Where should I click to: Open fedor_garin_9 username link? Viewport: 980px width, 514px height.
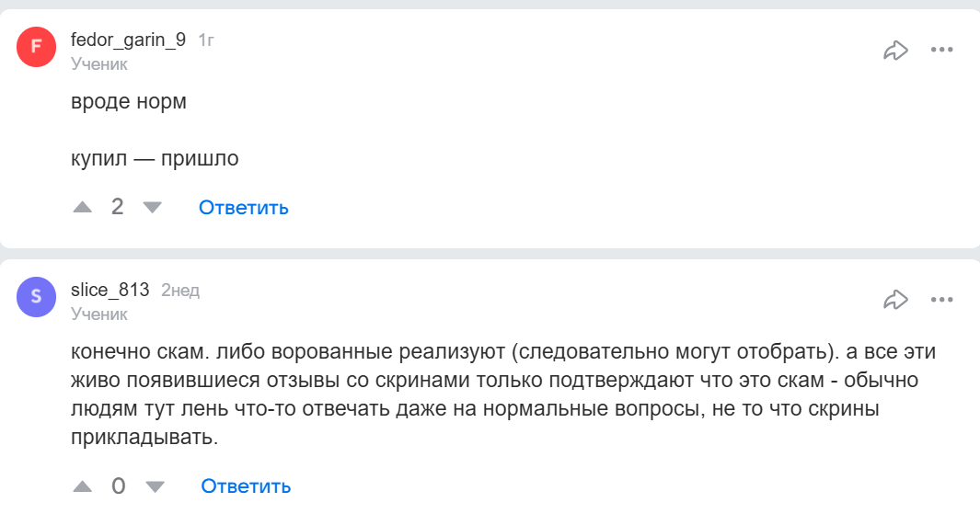tap(128, 40)
